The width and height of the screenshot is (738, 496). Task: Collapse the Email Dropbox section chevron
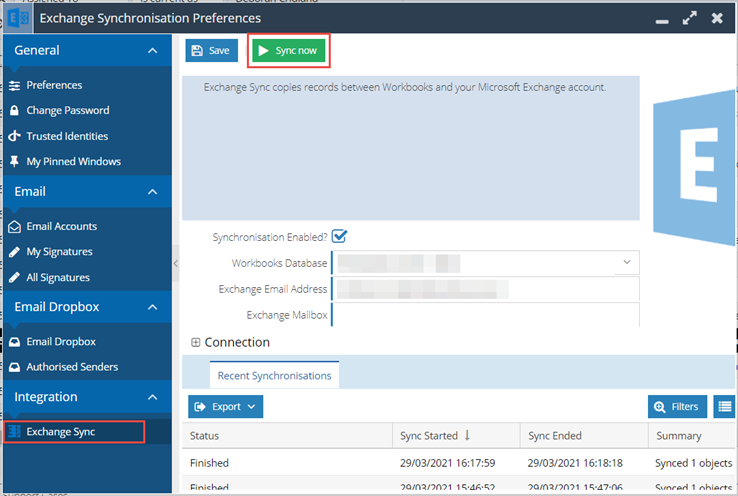(x=152, y=307)
